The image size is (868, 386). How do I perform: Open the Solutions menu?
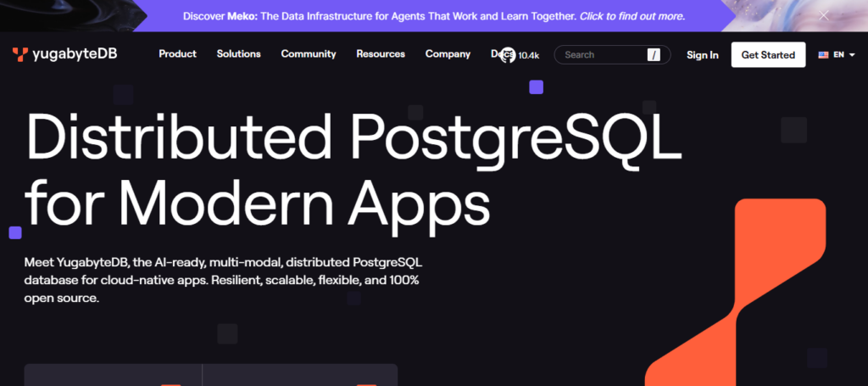click(x=238, y=54)
